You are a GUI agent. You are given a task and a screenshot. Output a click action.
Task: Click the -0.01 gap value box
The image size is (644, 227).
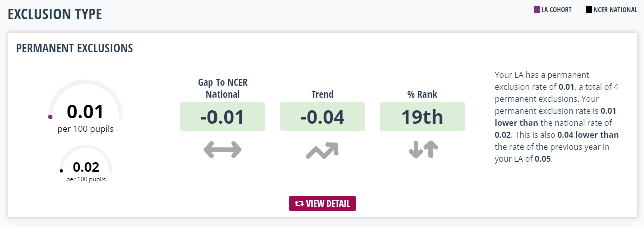[x=223, y=117]
